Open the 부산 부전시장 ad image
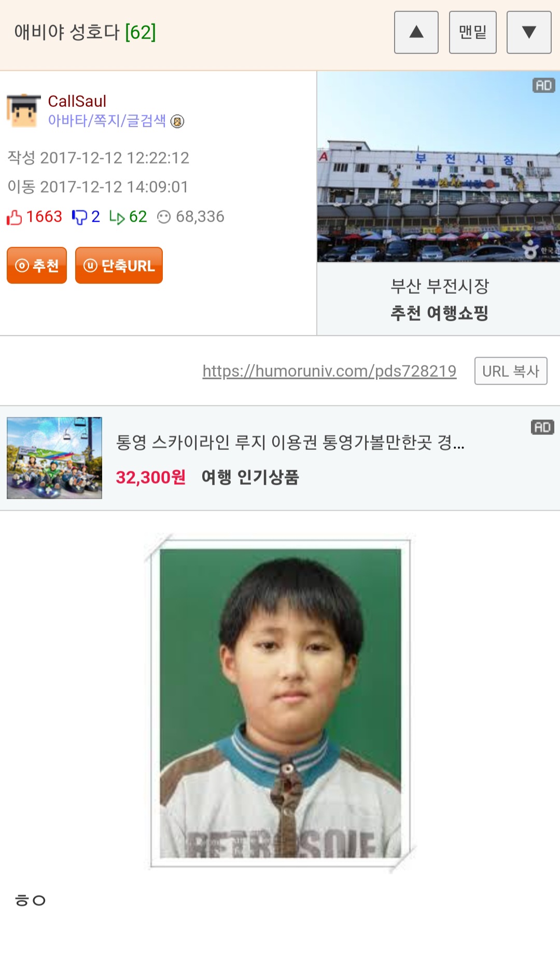Screen dimensions: 560x975 coord(439,167)
